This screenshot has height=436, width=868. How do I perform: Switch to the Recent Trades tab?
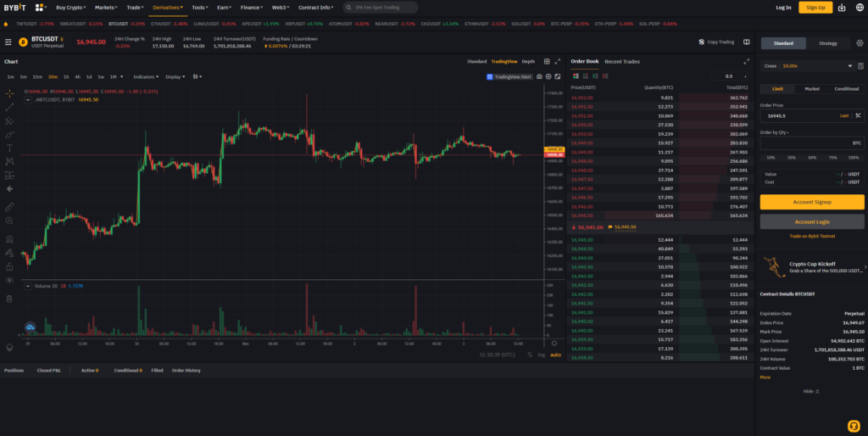coord(621,61)
